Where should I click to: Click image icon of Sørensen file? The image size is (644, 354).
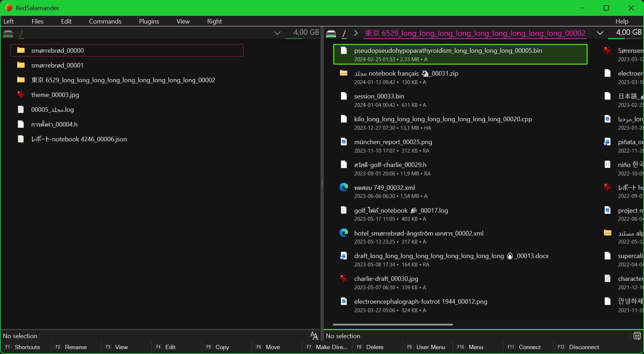(607, 50)
